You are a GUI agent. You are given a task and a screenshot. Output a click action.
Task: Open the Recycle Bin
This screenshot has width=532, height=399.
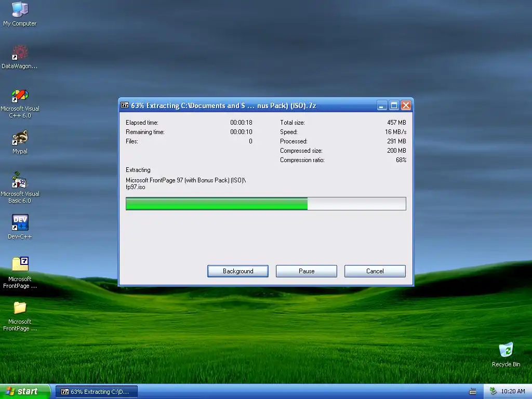[x=506, y=354]
